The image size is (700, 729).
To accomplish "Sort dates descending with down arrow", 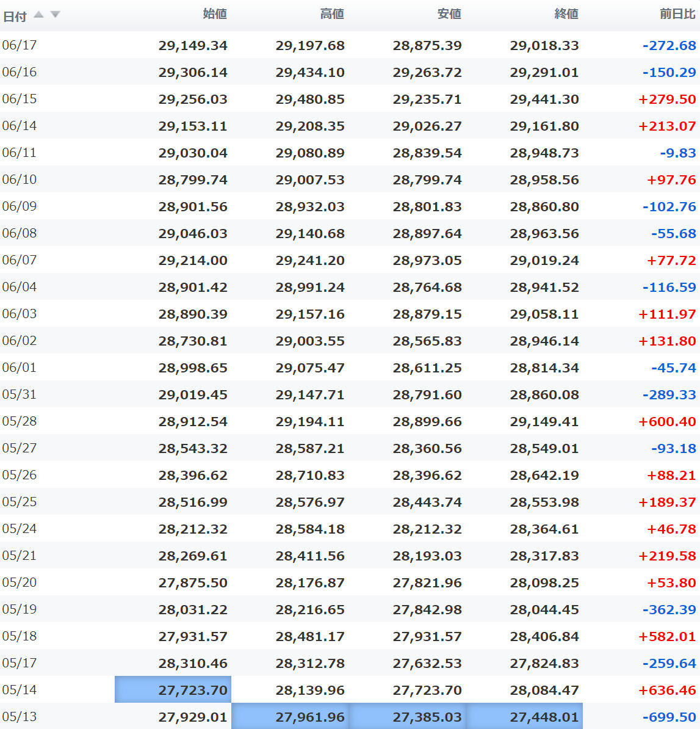I will click(56, 15).
